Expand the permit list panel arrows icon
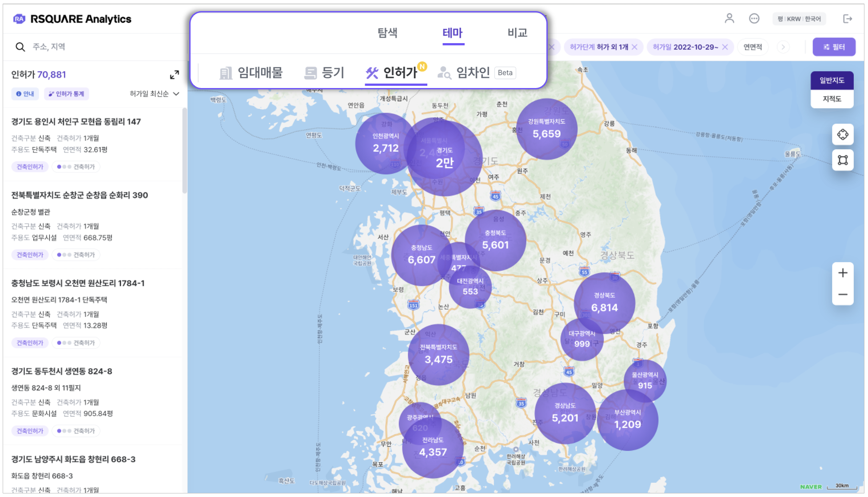 coord(174,75)
